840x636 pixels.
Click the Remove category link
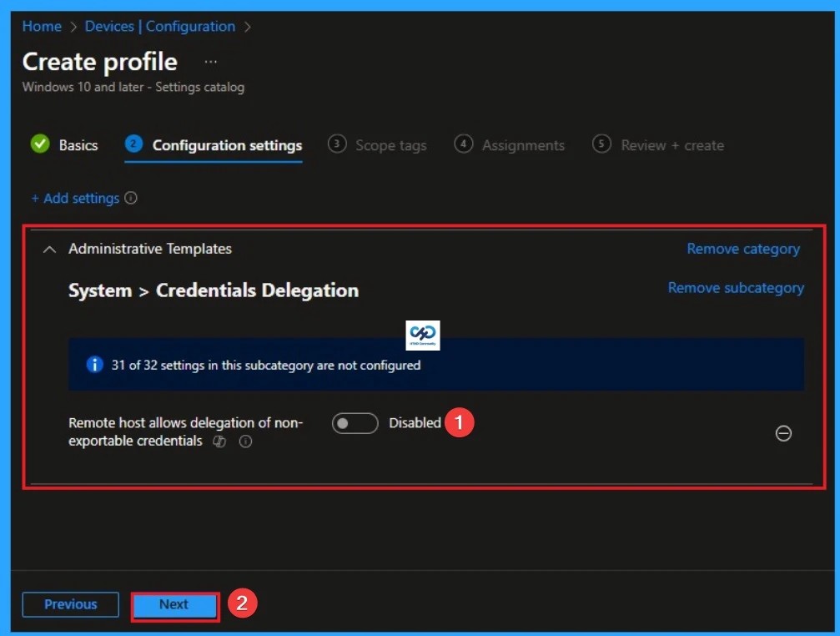(742, 249)
